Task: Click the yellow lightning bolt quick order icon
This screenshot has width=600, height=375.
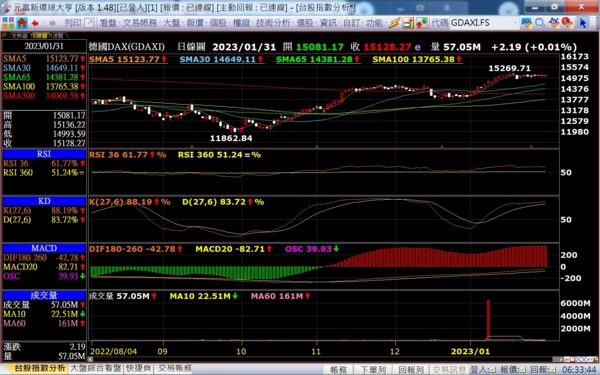Action: (x=394, y=23)
